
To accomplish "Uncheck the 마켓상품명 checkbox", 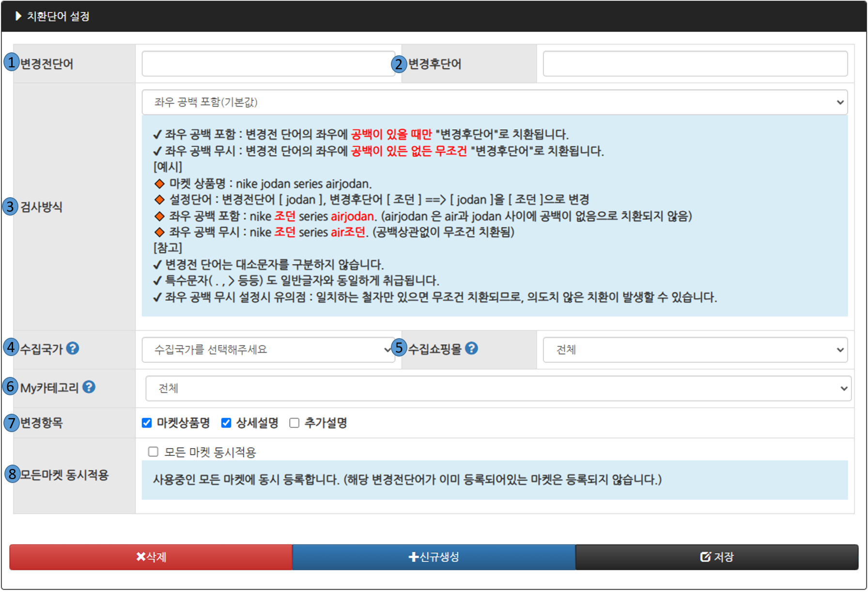I will point(147,423).
